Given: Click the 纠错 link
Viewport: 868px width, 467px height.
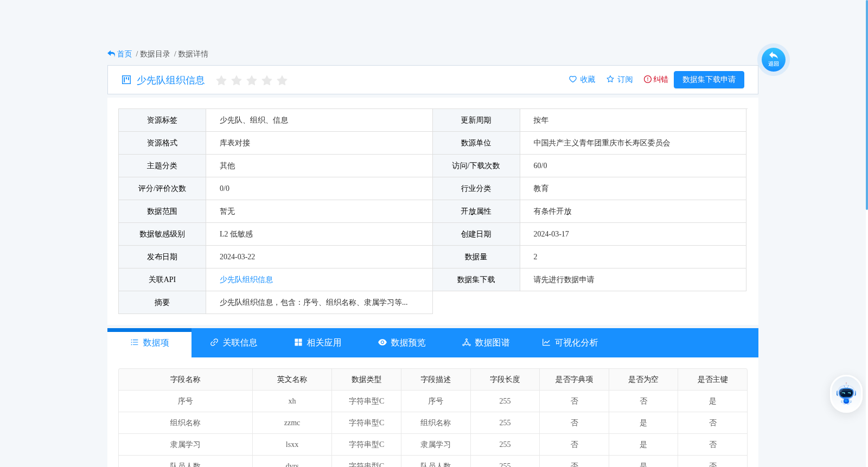Looking at the screenshot, I should click(661, 80).
